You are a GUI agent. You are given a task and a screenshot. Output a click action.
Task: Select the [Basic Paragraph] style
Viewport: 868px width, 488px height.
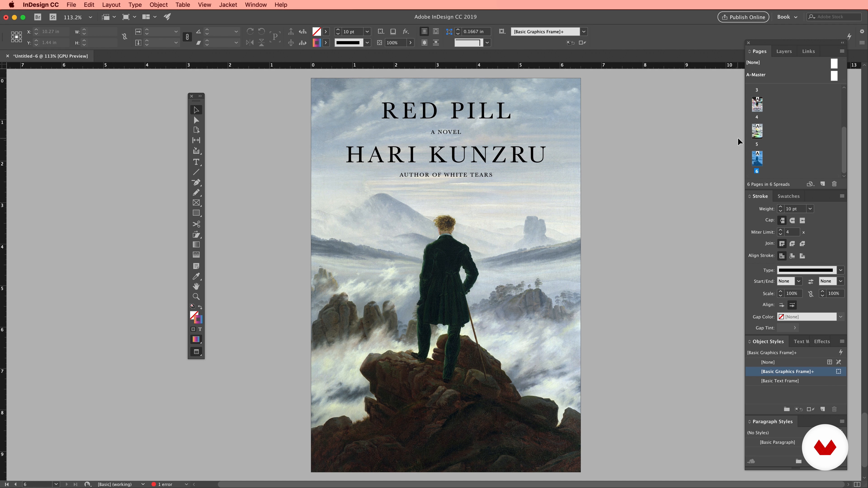pos(777,442)
